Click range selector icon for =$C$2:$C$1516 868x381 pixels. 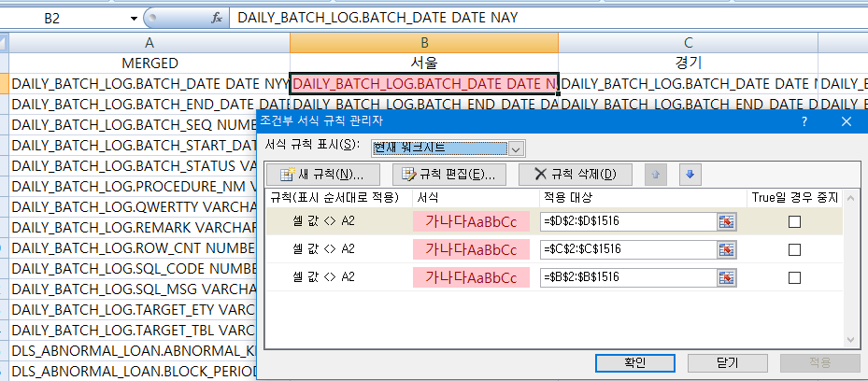pos(726,249)
